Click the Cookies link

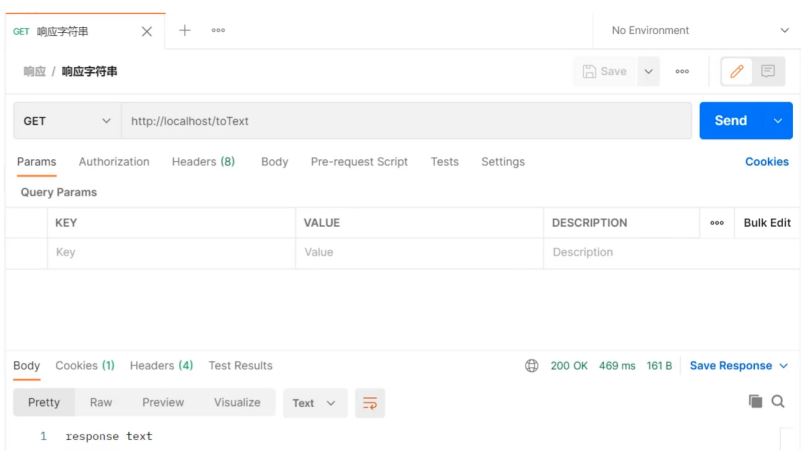point(766,162)
